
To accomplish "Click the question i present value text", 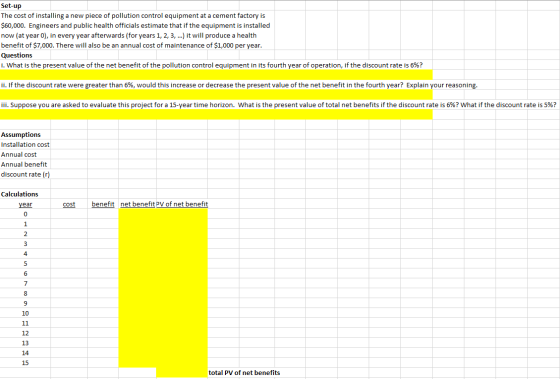I will tap(212, 65).
